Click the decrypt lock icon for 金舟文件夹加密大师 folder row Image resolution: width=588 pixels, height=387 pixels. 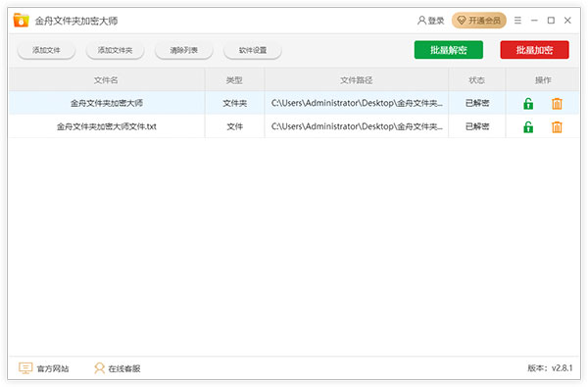[x=528, y=104]
